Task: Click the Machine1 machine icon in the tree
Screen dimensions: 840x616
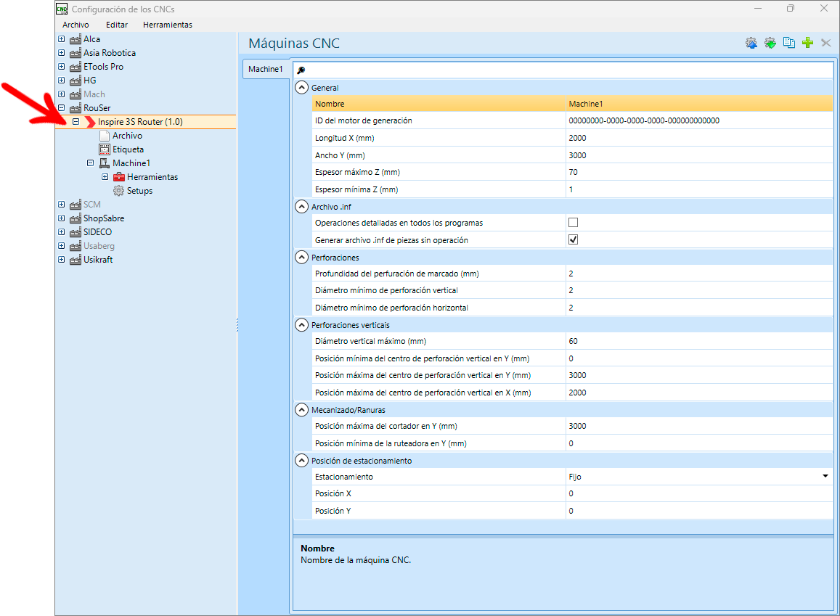Action: 105,163
